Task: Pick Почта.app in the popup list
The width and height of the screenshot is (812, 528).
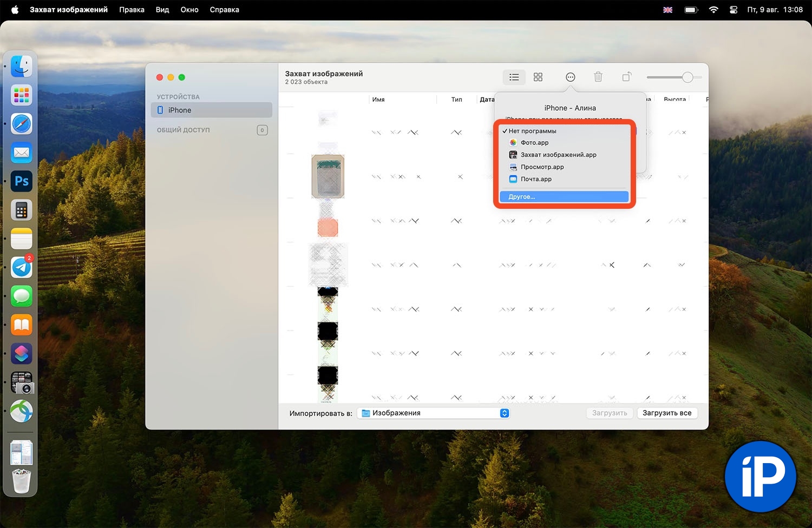Action: click(536, 179)
